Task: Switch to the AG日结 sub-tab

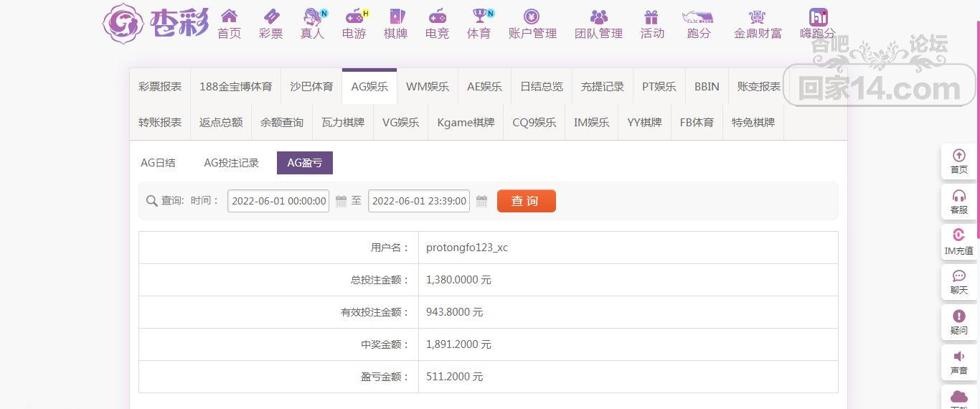Action: coord(158,163)
